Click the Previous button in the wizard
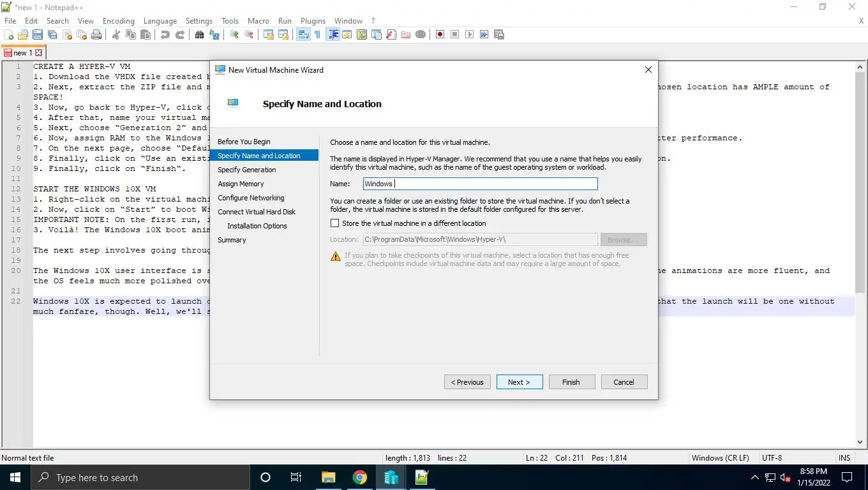 click(x=467, y=382)
